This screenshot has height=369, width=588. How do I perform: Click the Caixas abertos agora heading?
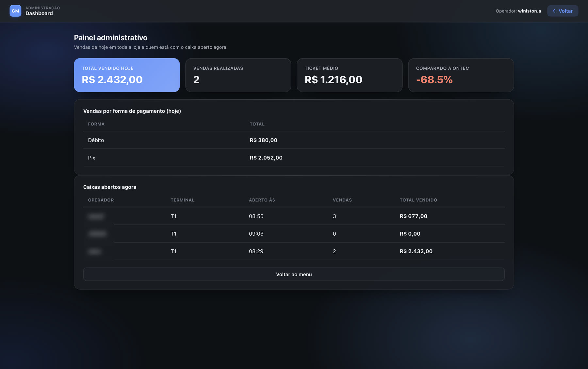point(110,187)
